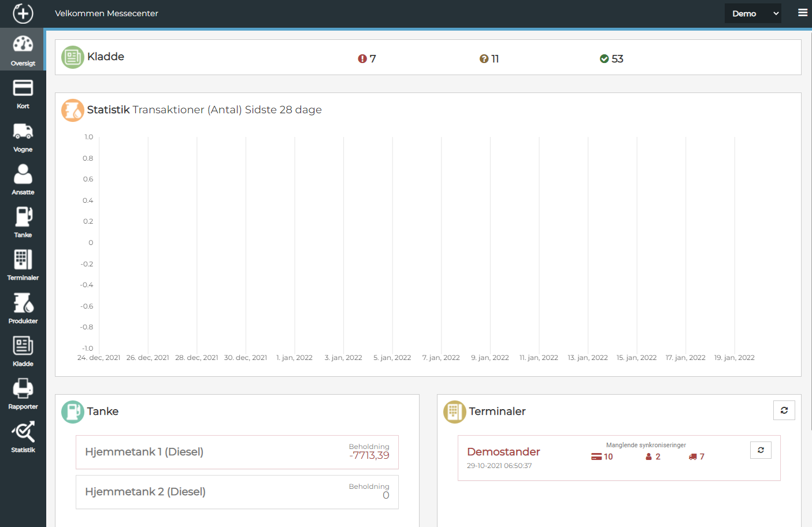Open Hjemmetank 1 (Diesel) tank
Viewport: 812px width, 527px height.
(237, 452)
